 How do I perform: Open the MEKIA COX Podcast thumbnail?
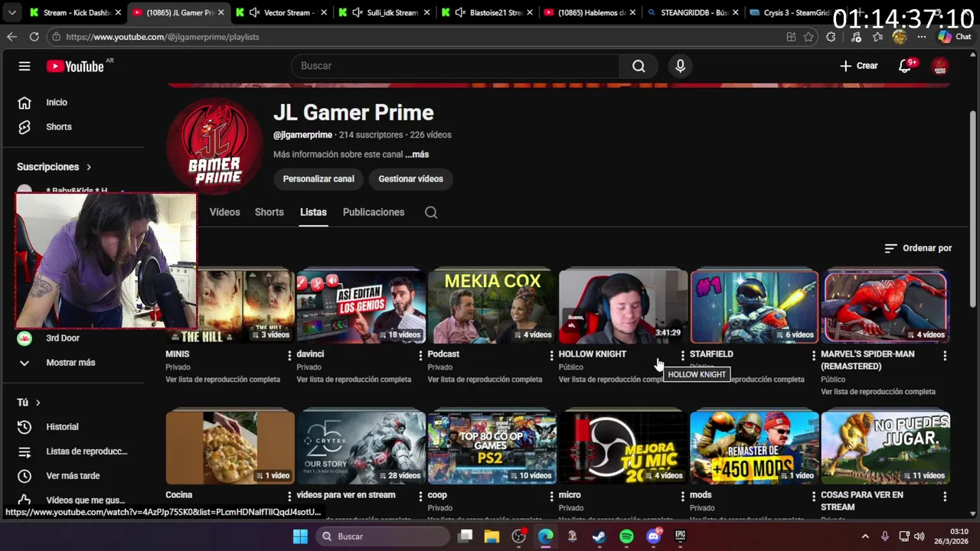pyautogui.click(x=492, y=307)
